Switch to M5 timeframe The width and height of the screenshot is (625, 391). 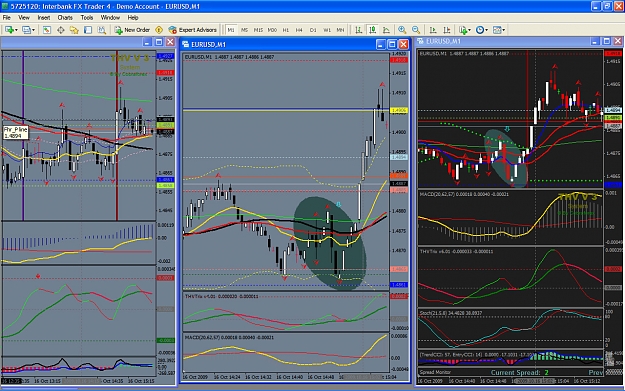point(244,30)
